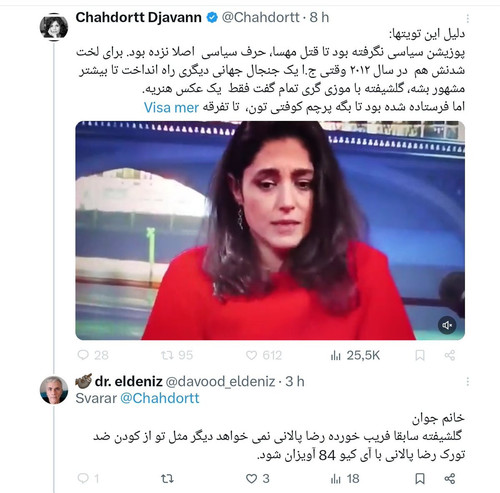The width and height of the screenshot is (500, 493).
Task: Like the tweet with 612 likes
Action: (x=264, y=355)
